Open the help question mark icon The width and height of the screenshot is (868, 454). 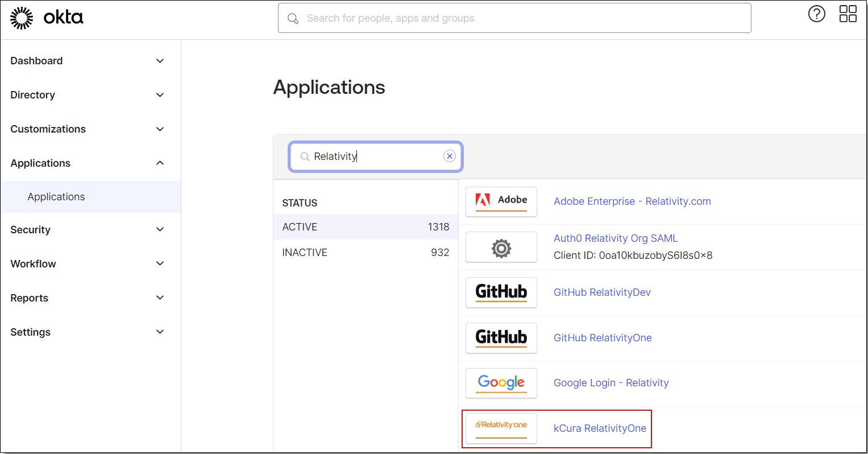tap(816, 14)
